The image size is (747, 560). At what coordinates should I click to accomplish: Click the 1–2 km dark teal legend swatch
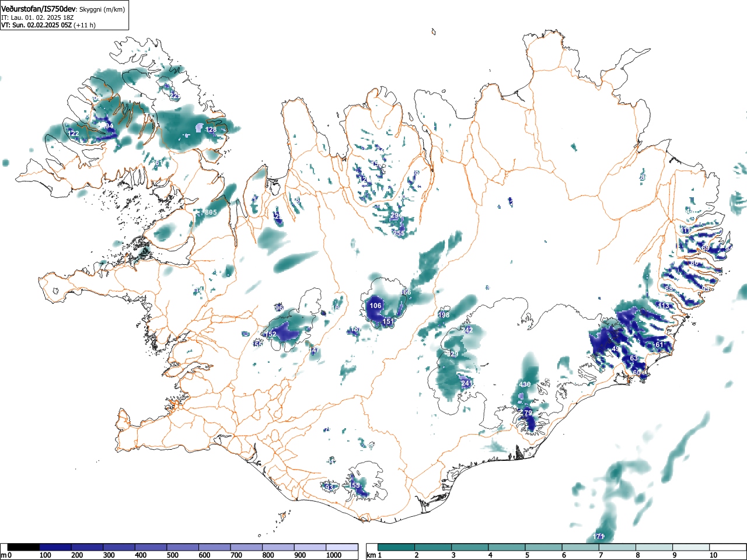(x=397, y=547)
